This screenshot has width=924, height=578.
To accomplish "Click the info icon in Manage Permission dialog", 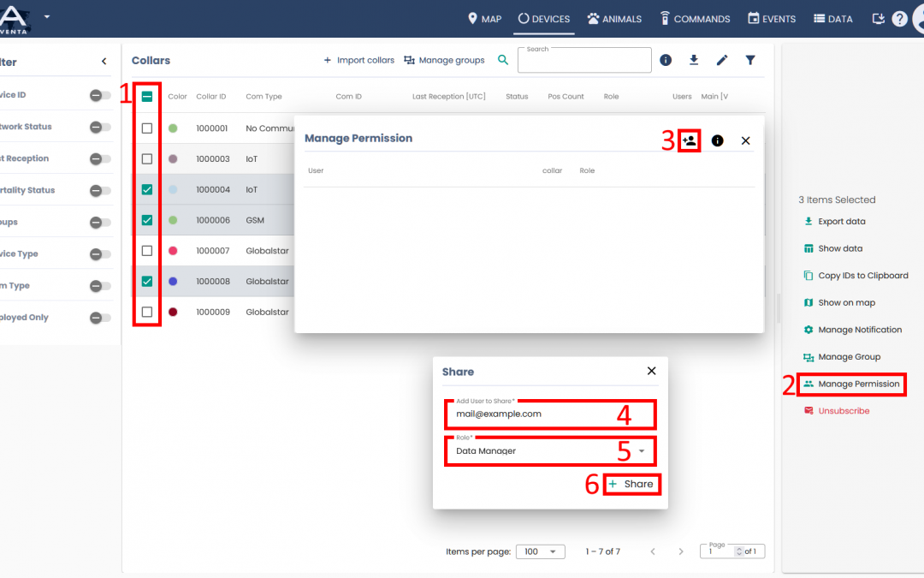I will (x=717, y=140).
